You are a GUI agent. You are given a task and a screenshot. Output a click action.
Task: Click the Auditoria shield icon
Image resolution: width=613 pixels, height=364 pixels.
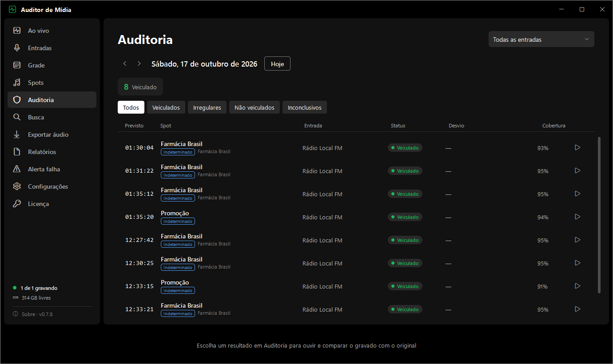click(17, 100)
